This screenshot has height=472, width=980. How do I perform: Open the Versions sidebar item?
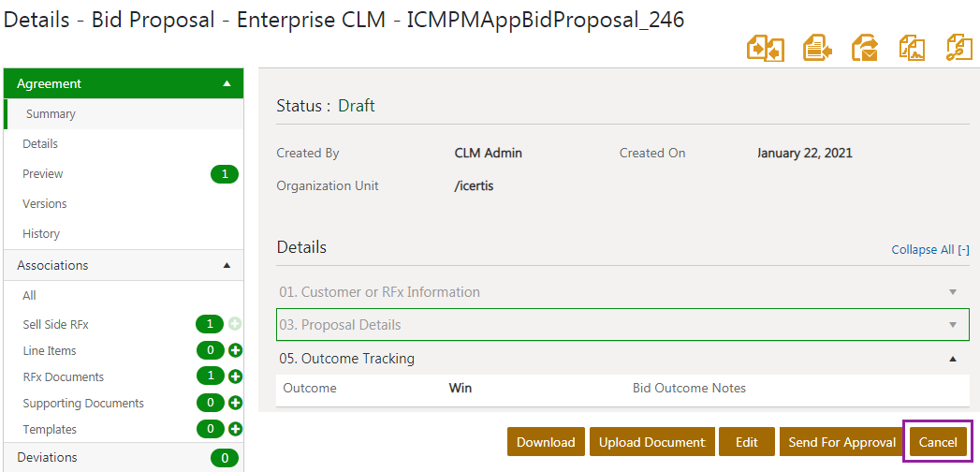(45, 204)
